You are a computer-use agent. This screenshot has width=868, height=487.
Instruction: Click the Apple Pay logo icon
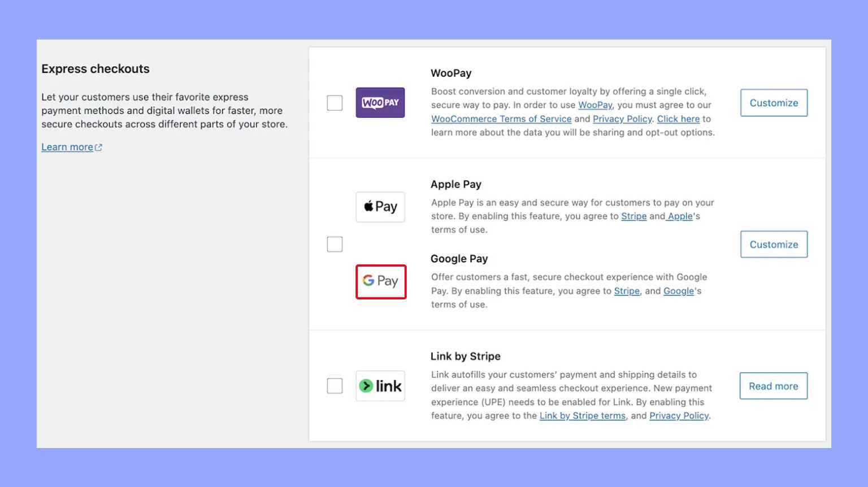tap(380, 207)
